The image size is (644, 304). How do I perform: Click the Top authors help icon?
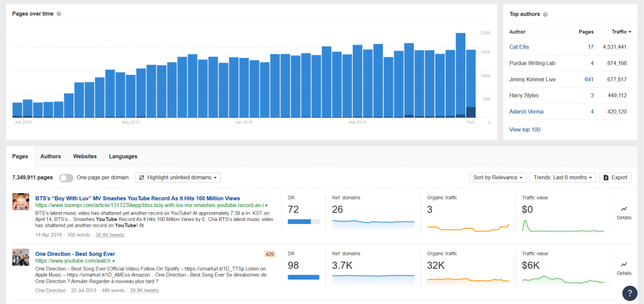(x=545, y=14)
